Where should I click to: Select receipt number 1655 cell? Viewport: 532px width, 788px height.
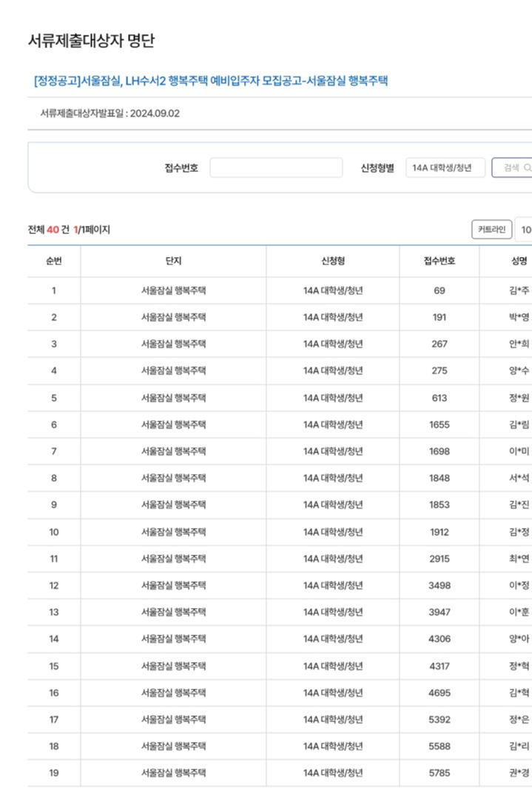coord(440,424)
